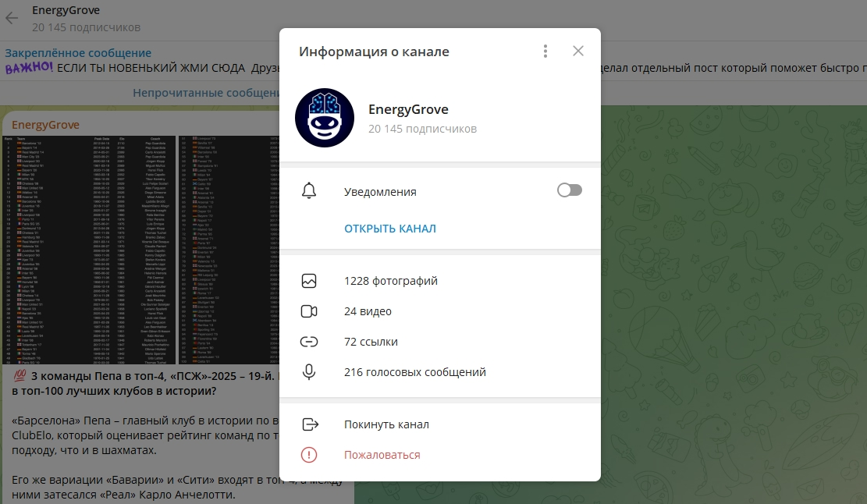Click the EnergyGrove title in the top bar
This screenshot has height=504, width=867.
pos(66,10)
